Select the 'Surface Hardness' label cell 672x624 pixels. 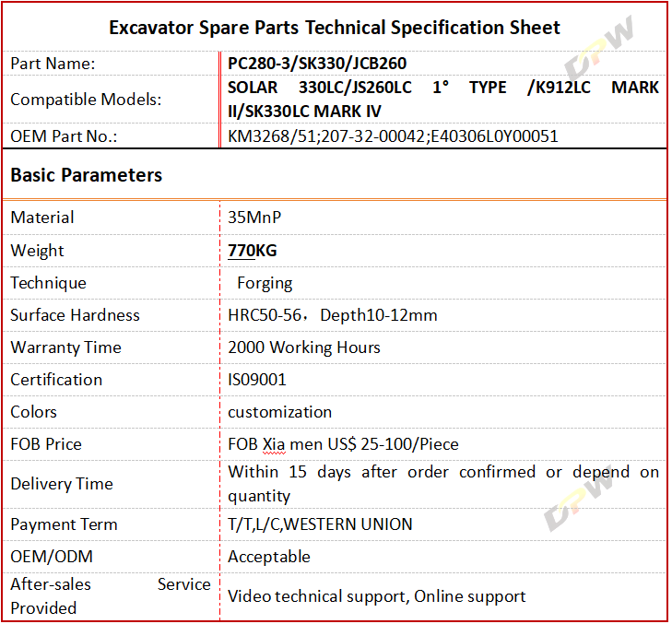pos(112,315)
